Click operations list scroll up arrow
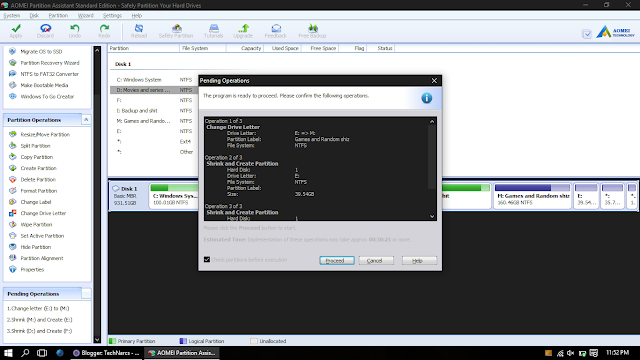The height and width of the screenshot is (360, 640). [432, 121]
